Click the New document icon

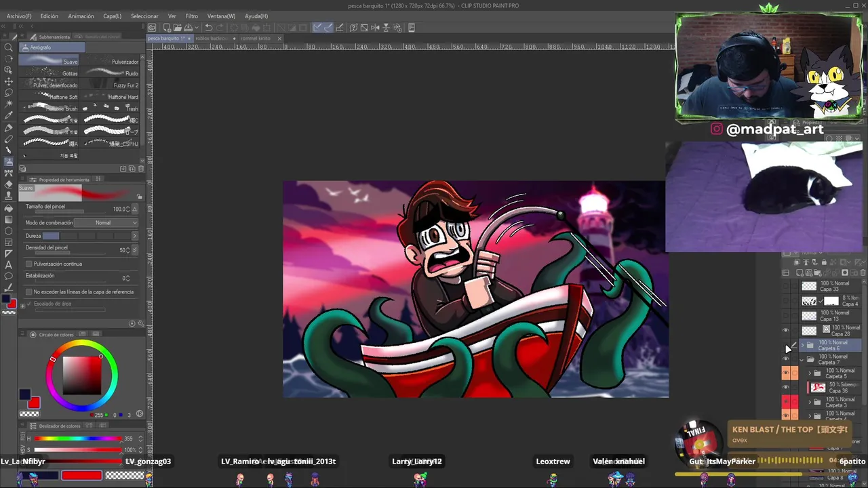(x=167, y=28)
